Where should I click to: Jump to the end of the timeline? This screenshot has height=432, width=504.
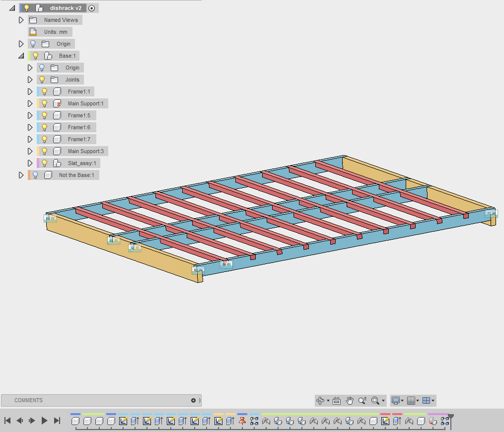(56, 421)
